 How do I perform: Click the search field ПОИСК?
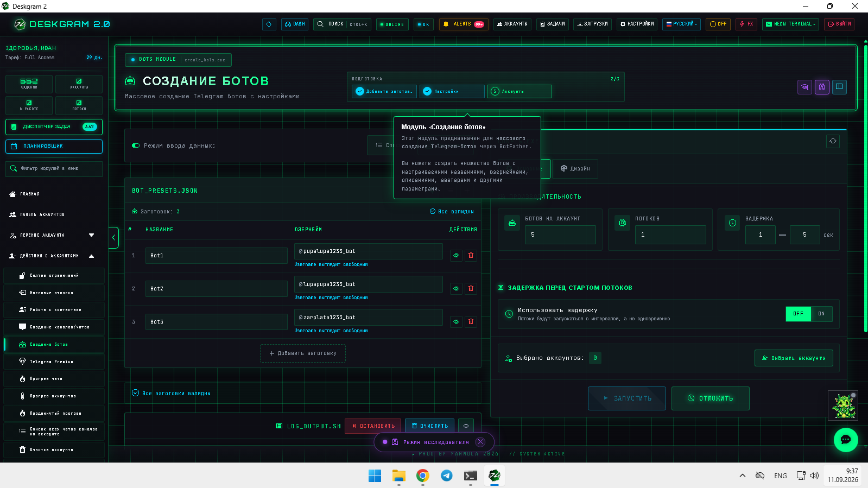click(342, 24)
